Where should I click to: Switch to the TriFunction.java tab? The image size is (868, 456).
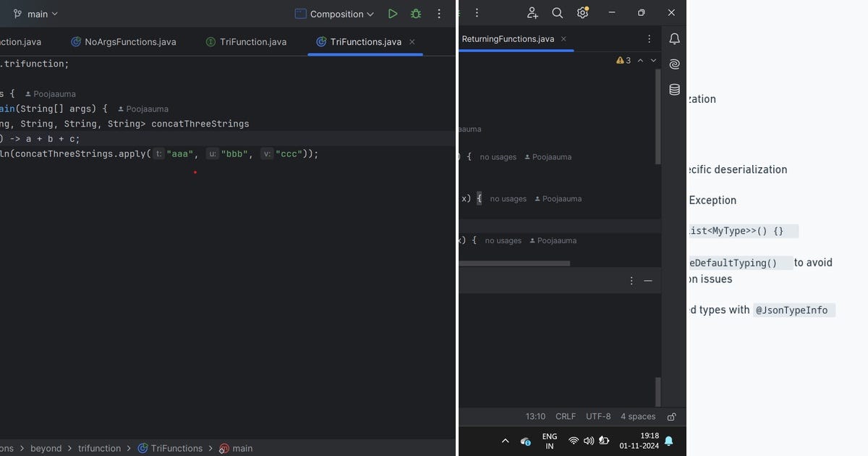[x=246, y=42]
